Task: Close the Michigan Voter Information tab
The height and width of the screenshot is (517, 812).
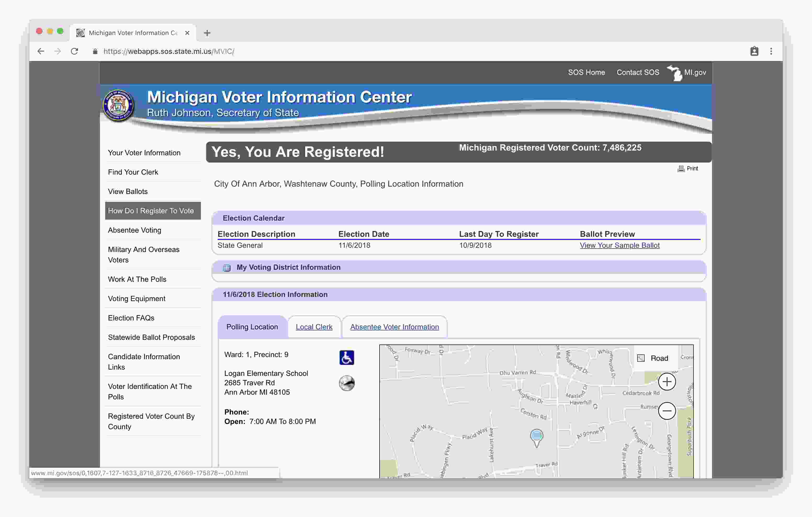Action: (x=187, y=33)
